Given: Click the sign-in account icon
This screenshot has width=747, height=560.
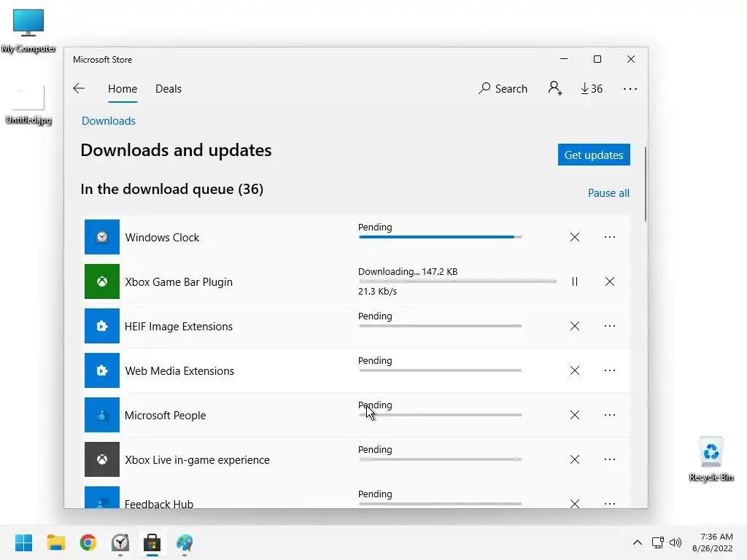Looking at the screenshot, I should [555, 88].
